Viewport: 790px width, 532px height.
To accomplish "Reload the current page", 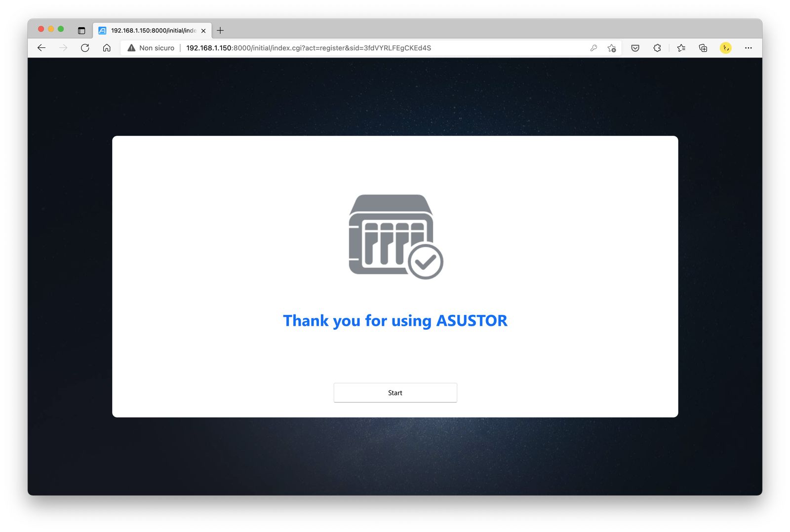I will tap(85, 48).
